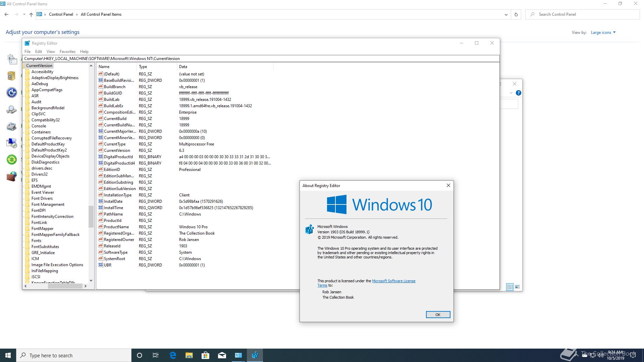The height and width of the screenshot is (362, 644).
Task: Open the Edit menu in Registry Editor
Action: coord(39,52)
